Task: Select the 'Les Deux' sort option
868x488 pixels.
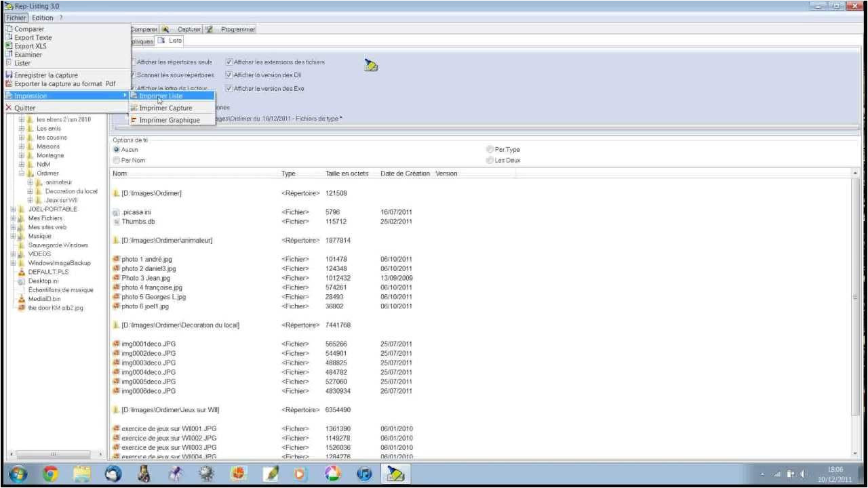Action: [x=490, y=161]
